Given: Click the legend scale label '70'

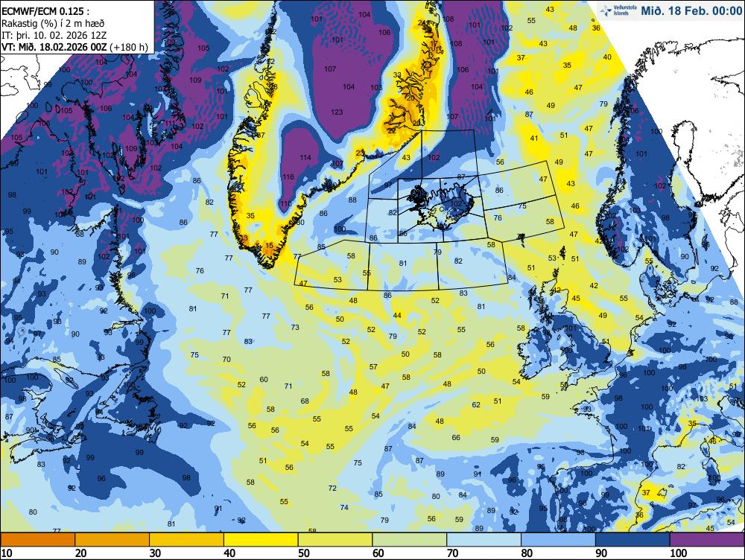Looking at the screenshot, I should click(452, 553).
